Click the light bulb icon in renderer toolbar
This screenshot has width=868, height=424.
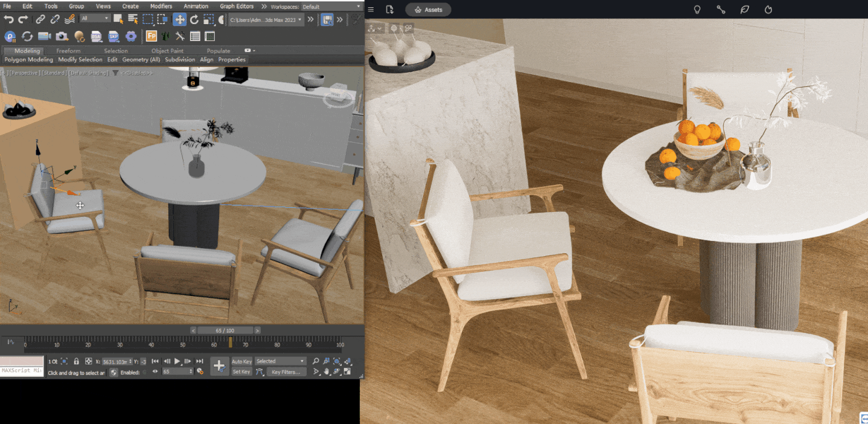pyautogui.click(x=697, y=10)
